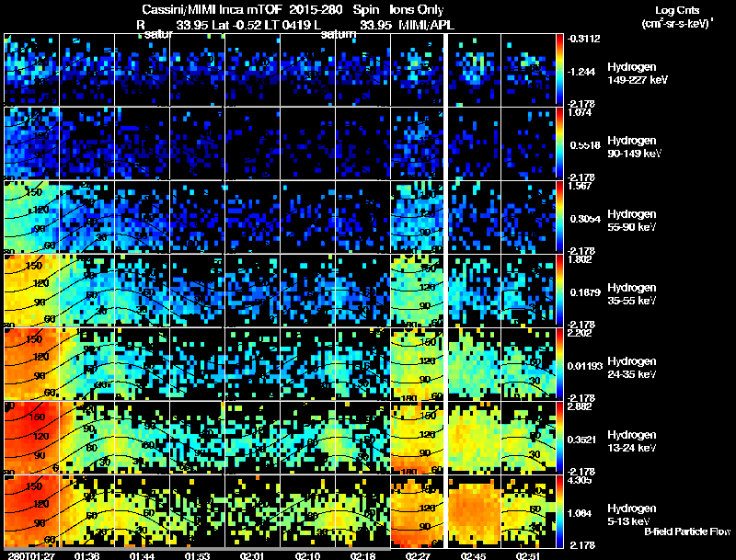Select the 1.567 color scale value

(x=580, y=186)
